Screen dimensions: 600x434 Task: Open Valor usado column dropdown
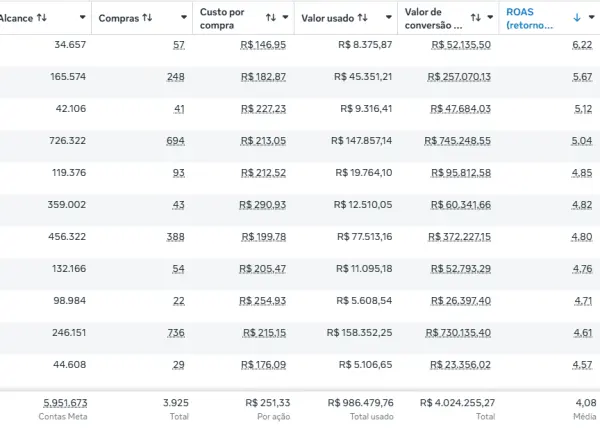point(388,17)
